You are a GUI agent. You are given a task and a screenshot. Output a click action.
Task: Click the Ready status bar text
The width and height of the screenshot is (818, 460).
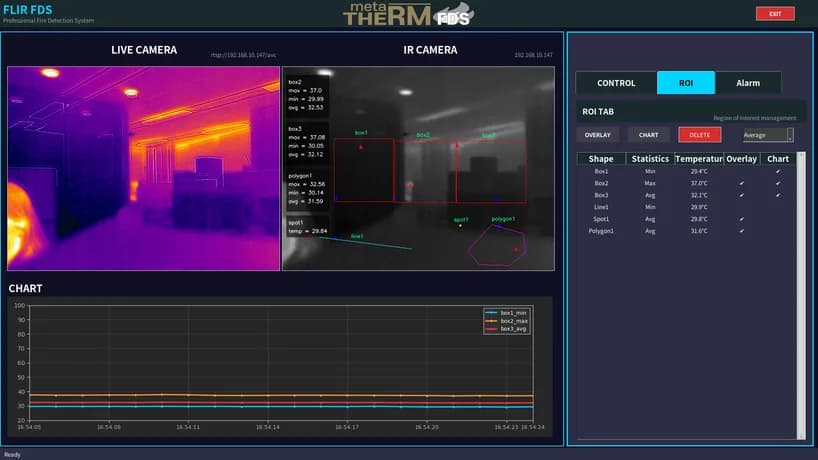click(12, 455)
